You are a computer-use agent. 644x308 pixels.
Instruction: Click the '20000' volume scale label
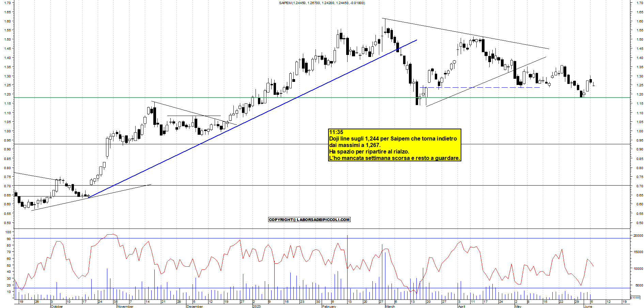[x=638, y=236]
